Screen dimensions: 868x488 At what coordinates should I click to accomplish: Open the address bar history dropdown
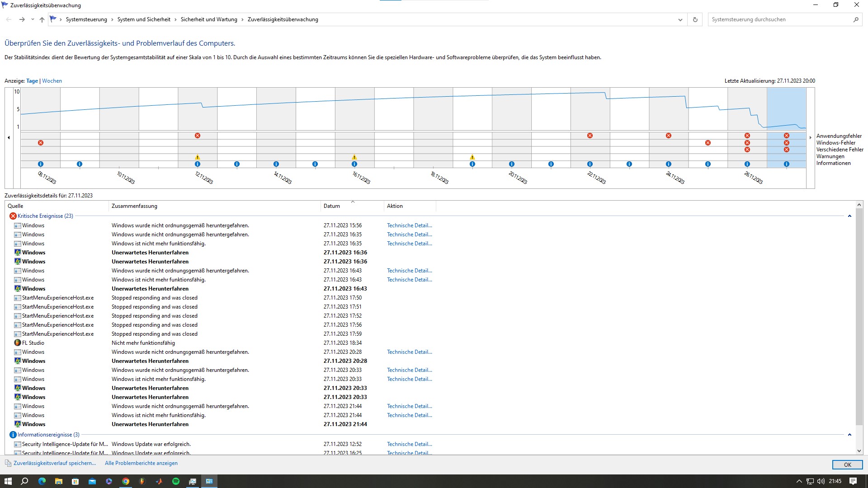click(x=680, y=19)
